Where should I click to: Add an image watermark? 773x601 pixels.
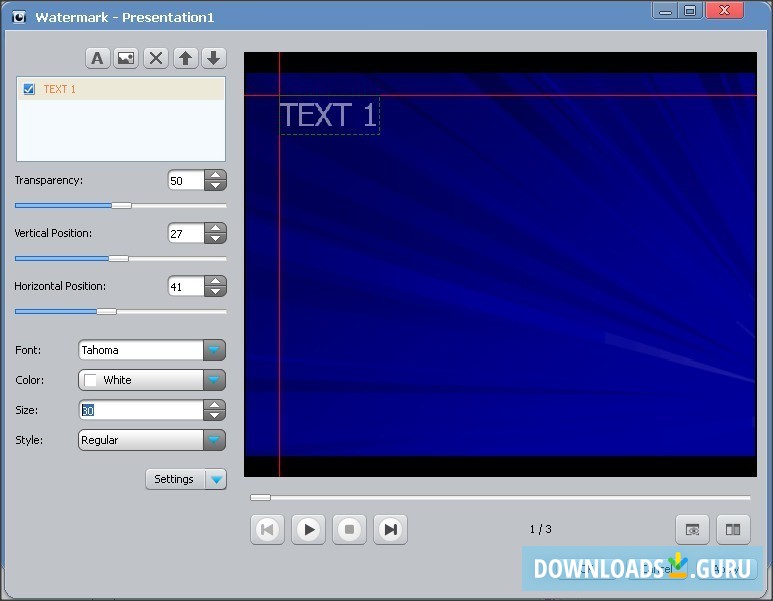[x=126, y=58]
